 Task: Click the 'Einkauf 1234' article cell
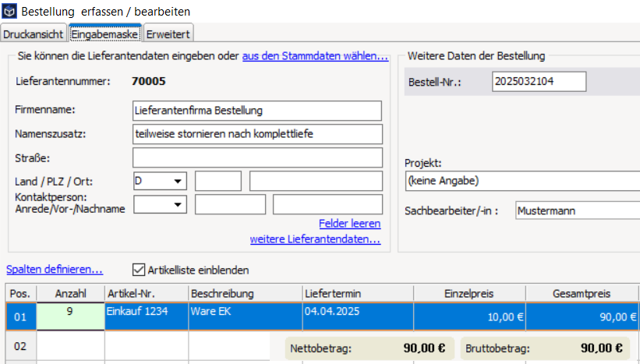pyautogui.click(x=147, y=316)
